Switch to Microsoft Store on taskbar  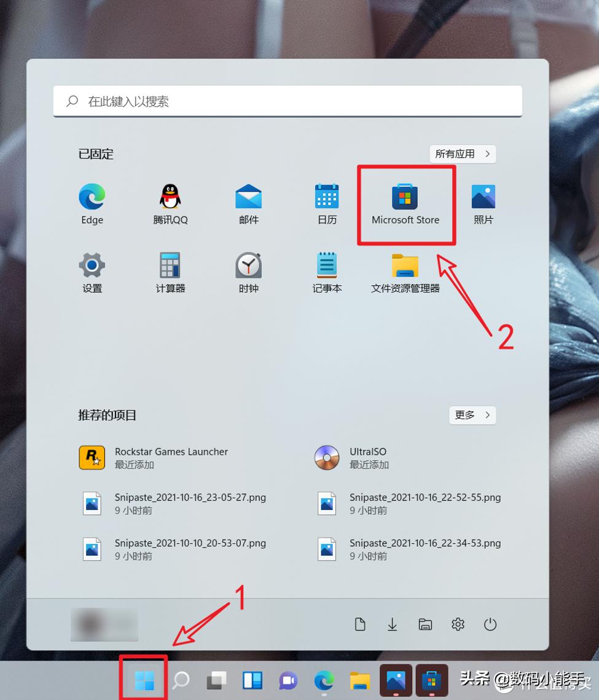pos(432,680)
